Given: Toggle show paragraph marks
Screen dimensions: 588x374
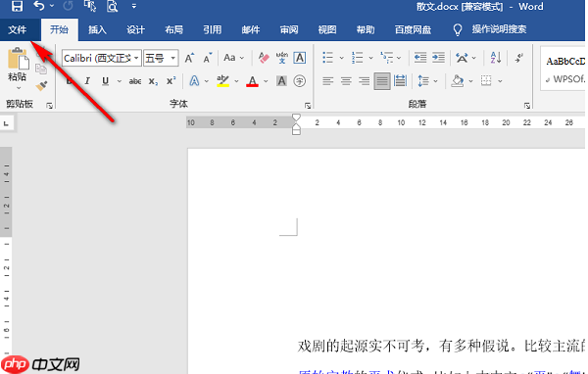Looking at the screenshot, I should (519, 58).
